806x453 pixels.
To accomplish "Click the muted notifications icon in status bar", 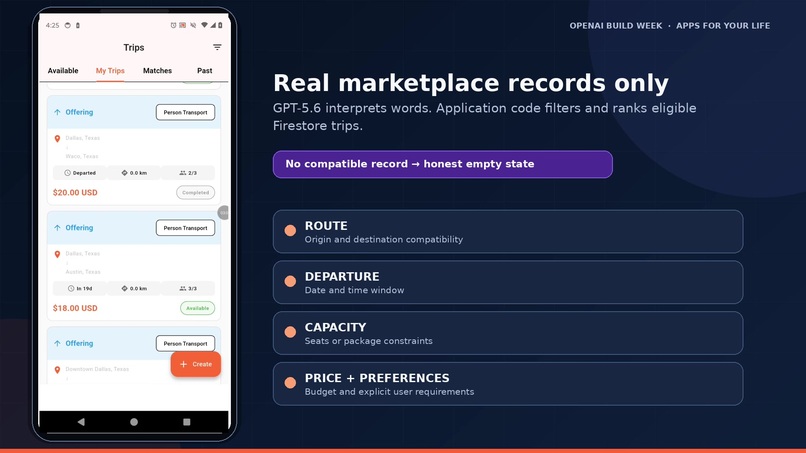I will pos(193,25).
